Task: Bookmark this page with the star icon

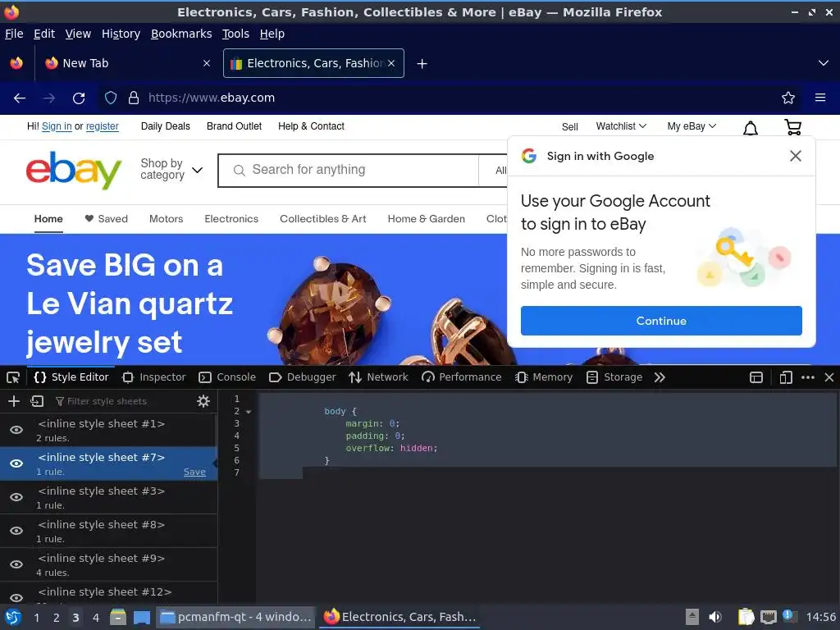Action: (788, 98)
